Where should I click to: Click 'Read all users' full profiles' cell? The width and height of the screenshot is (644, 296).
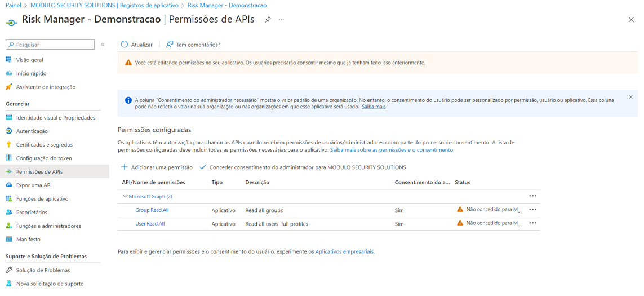pos(277,224)
